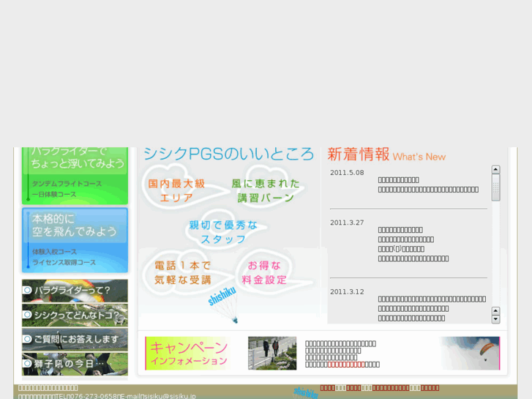Click the campaign photo of people walking
Viewport: 532px width, 399px height.
point(272,353)
